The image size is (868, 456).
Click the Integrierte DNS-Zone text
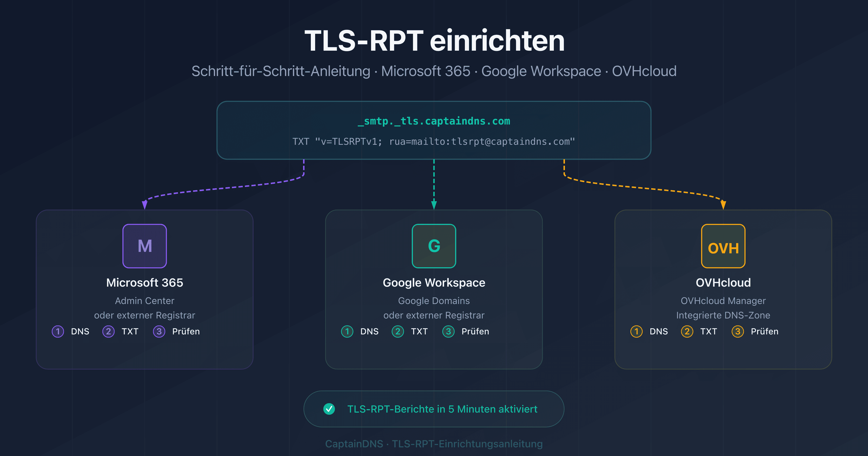(723, 315)
